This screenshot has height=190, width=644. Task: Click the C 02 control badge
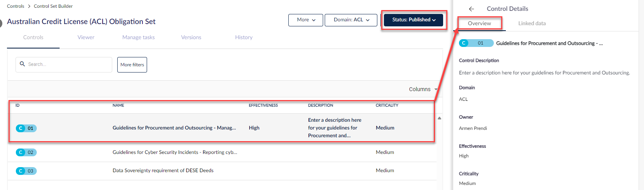point(26,152)
